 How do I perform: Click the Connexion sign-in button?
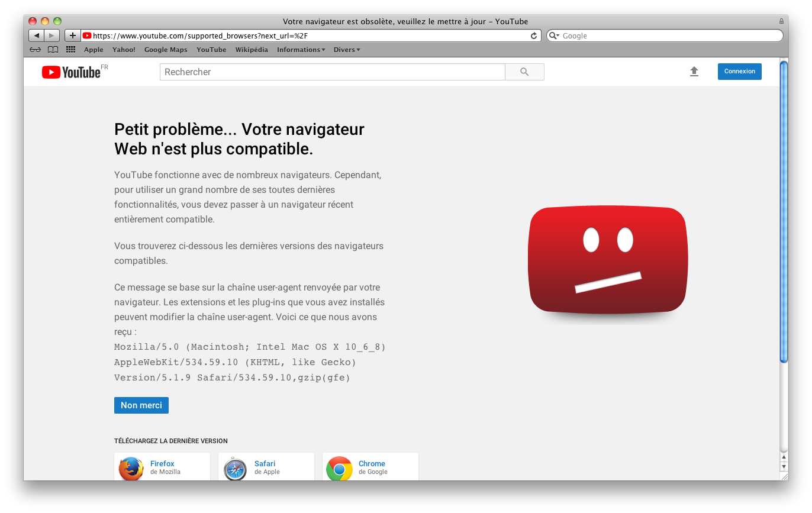coord(740,72)
